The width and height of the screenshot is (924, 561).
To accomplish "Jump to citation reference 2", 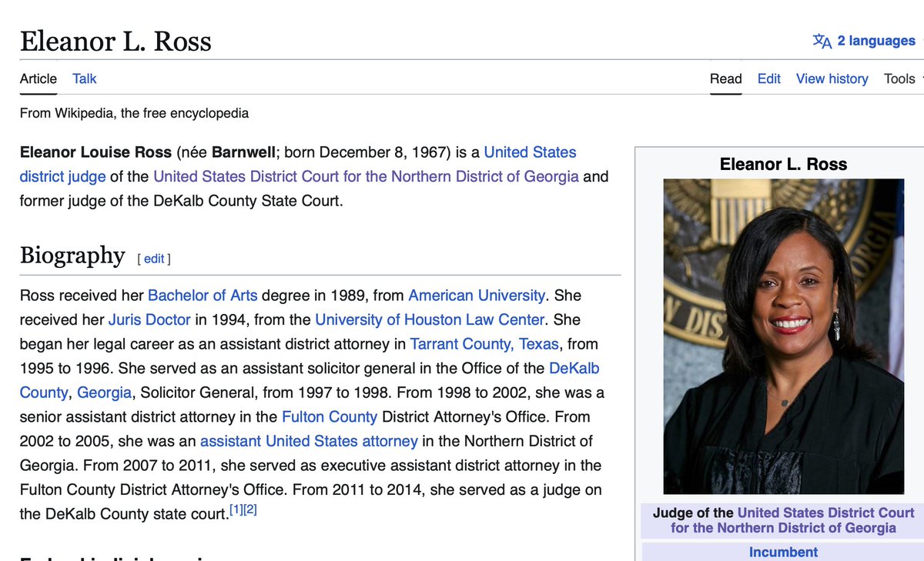I will (x=249, y=509).
